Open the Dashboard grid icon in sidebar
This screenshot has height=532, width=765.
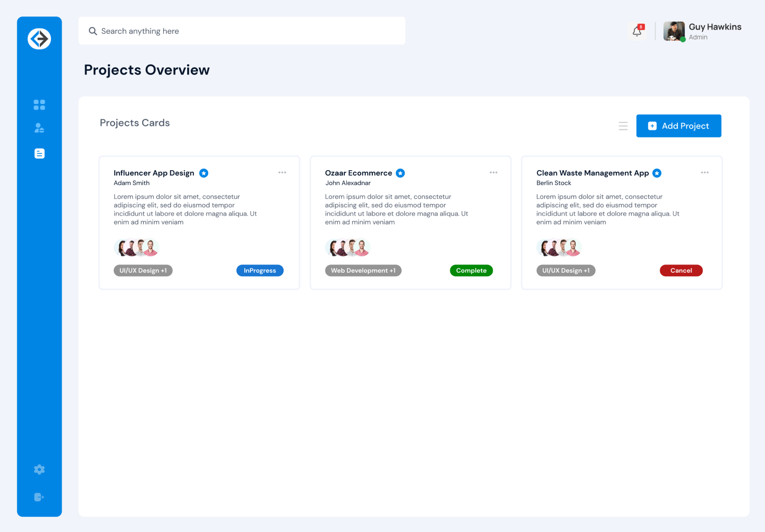(39, 104)
